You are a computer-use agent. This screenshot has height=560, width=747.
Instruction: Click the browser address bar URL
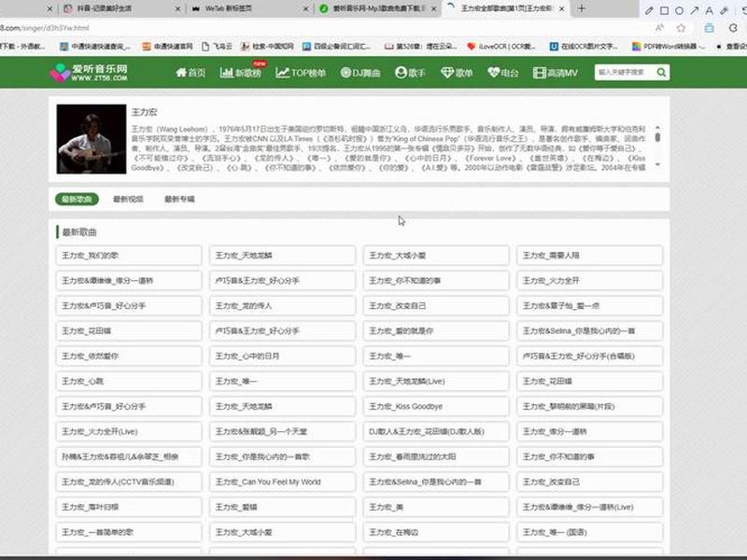point(45,28)
